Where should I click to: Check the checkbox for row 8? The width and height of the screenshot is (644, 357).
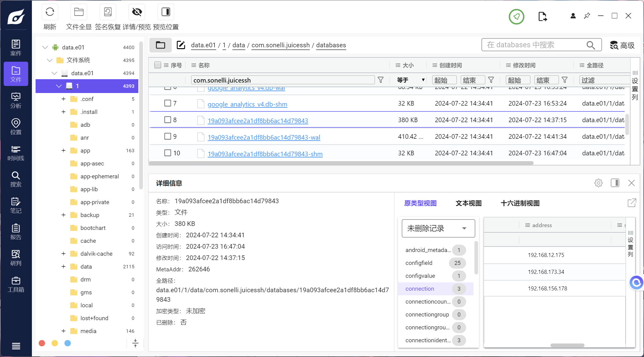167,120
